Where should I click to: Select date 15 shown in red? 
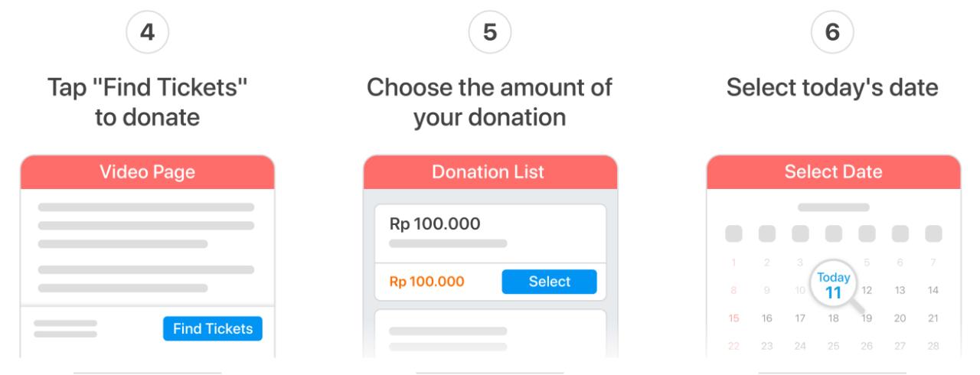point(733,318)
